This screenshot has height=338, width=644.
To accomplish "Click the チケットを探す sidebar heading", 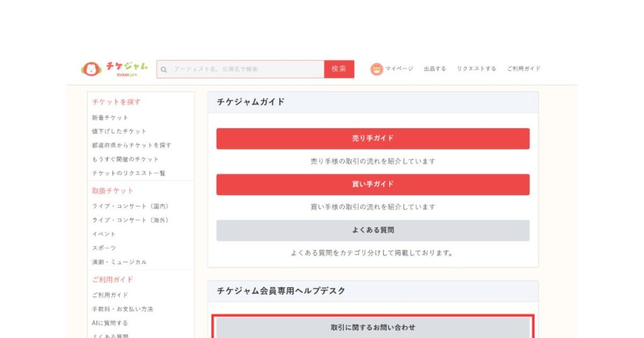I will click(x=116, y=102).
